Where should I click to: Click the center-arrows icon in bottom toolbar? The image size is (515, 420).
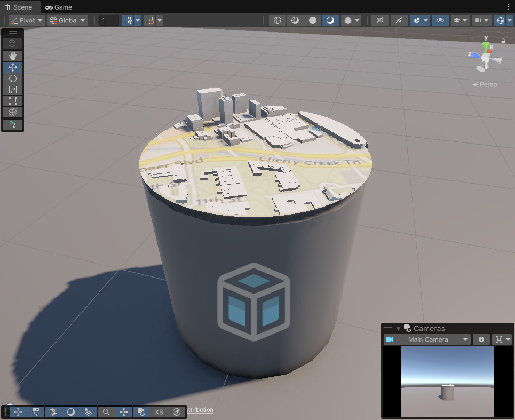[123, 412]
